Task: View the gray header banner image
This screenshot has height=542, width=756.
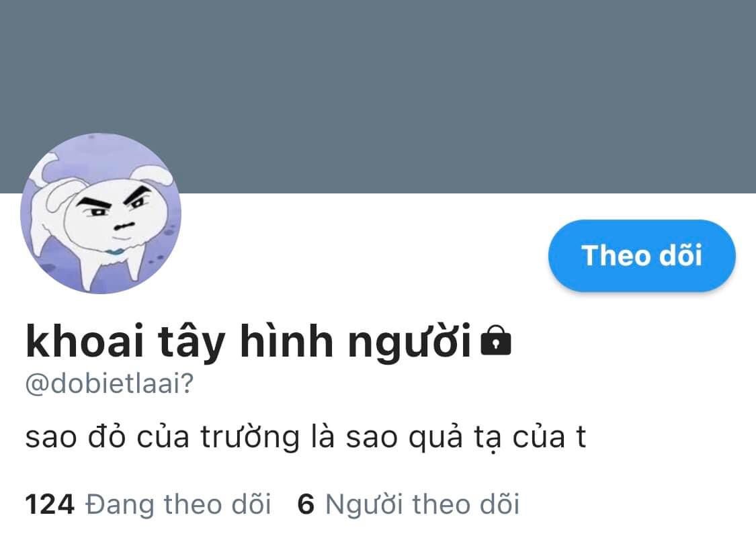Action: [378, 96]
